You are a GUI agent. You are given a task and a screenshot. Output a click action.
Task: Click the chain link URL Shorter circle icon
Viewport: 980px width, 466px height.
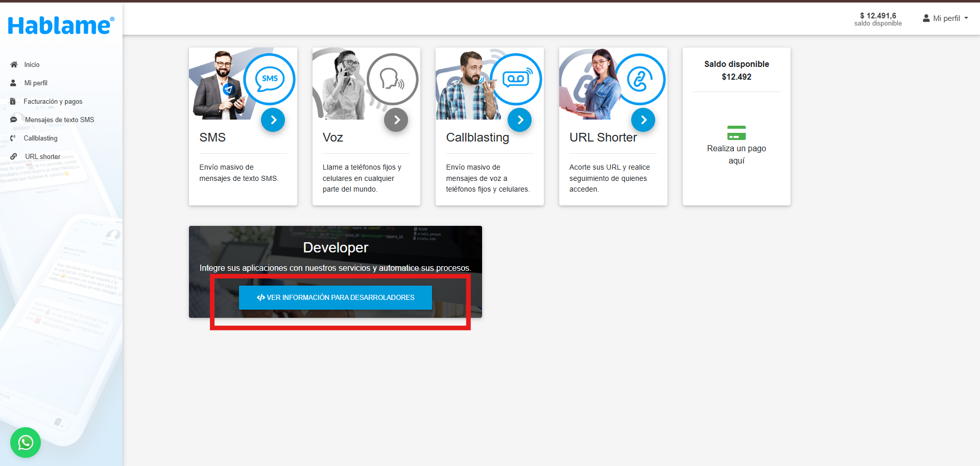click(x=639, y=79)
